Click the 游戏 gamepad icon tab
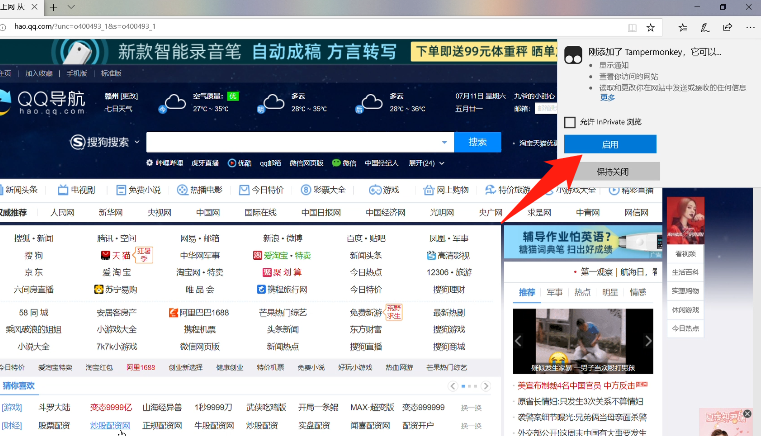Screen dimensions: 761x436 tap(384, 190)
